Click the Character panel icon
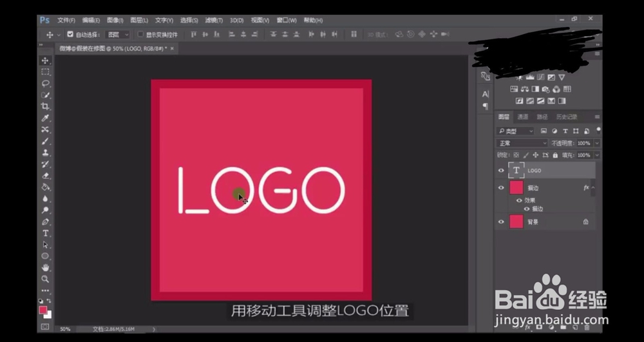 486,94
